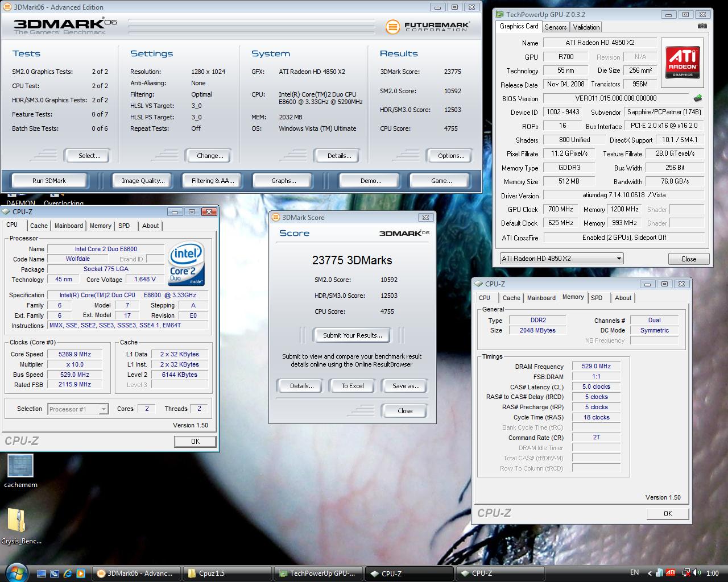Open About tab in right CPU-Z window
The height and width of the screenshot is (582, 728).
pos(623,298)
